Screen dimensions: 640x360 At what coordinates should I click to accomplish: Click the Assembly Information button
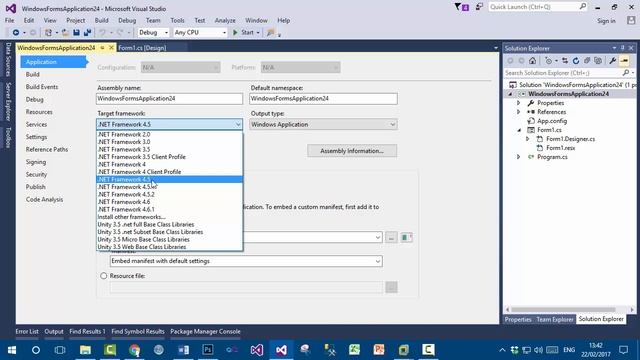pyautogui.click(x=352, y=151)
